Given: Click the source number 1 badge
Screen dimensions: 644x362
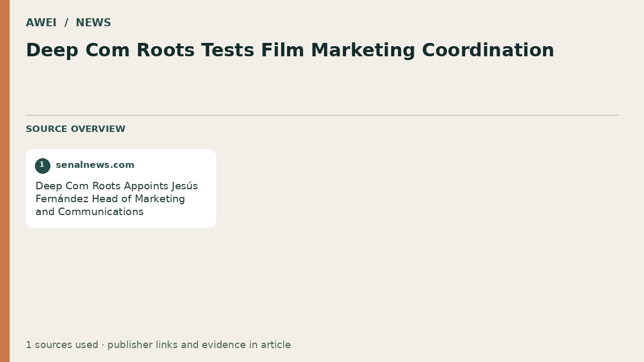Looking at the screenshot, I should 42,166.
